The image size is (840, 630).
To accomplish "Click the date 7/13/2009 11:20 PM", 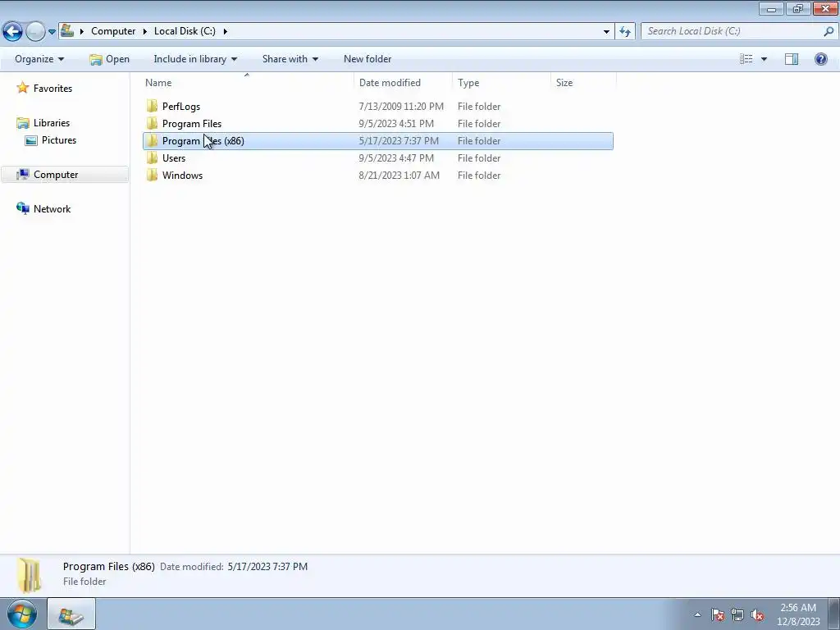I will pos(401,106).
